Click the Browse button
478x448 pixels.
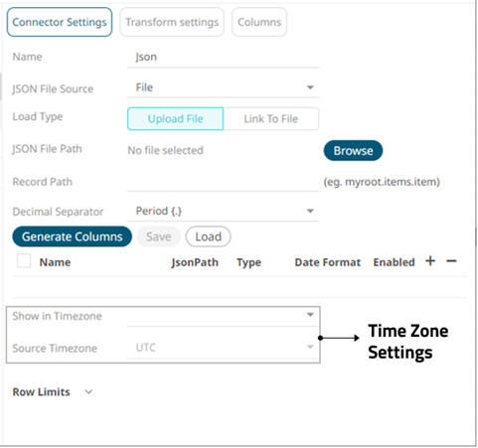[353, 151]
